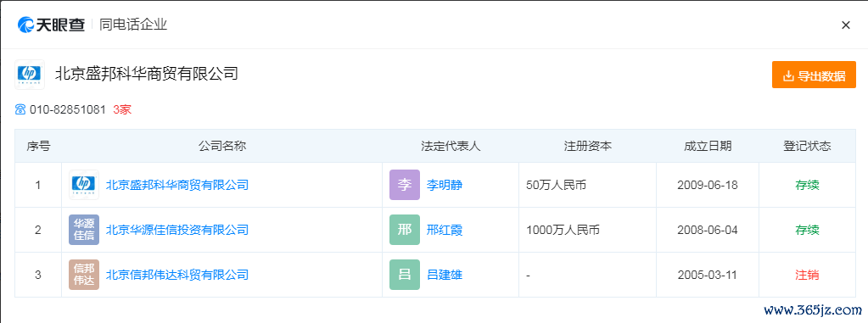The height and width of the screenshot is (323, 868).
Task: Click the date 2009-06-18
Action: coord(708,185)
